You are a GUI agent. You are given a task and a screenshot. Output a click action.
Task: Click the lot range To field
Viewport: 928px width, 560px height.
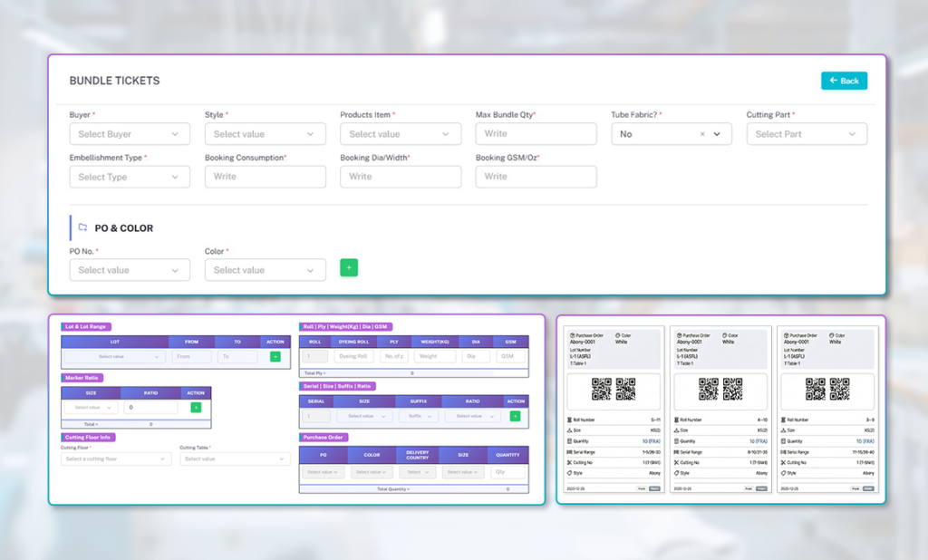point(237,356)
